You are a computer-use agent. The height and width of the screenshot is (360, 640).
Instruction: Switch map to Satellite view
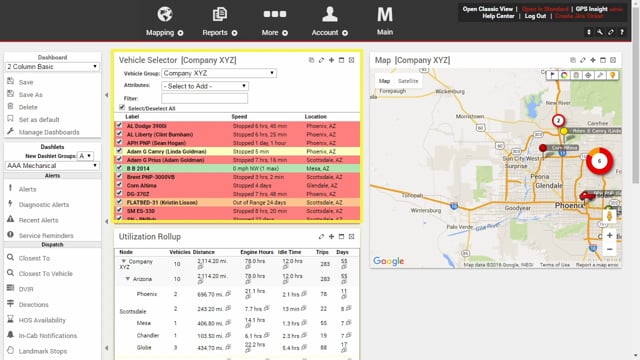click(x=408, y=81)
